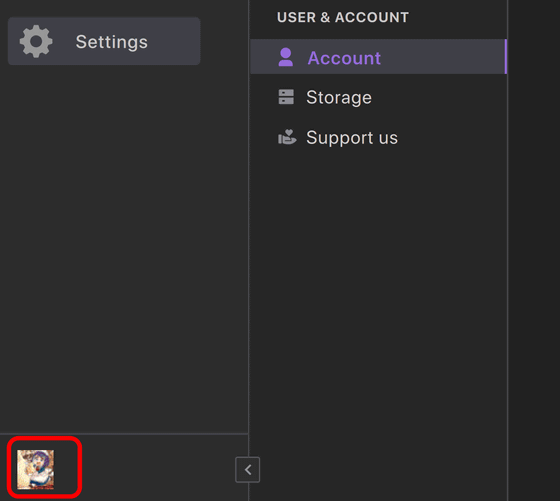
Task: Click the Storage drive icon
Action: pos(286,97)
